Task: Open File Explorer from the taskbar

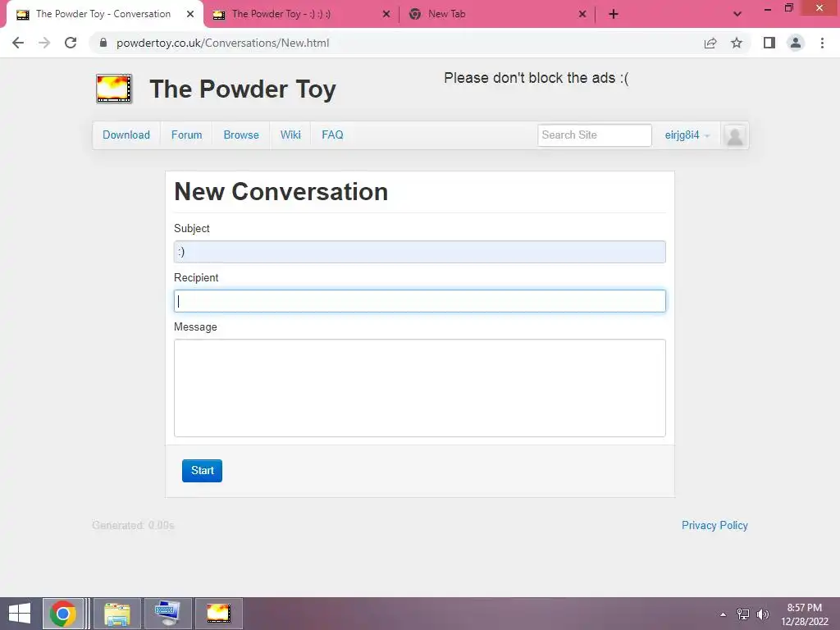Action: point(117,614)
